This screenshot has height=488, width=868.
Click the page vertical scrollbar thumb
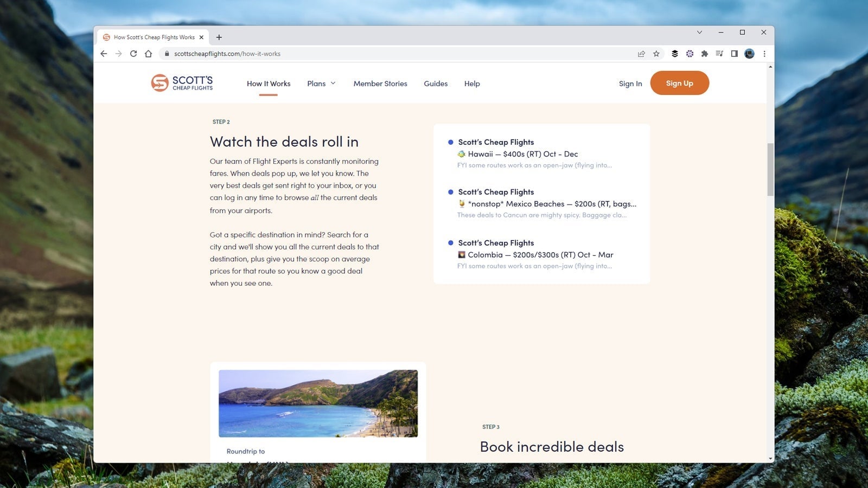coord(770,170)
